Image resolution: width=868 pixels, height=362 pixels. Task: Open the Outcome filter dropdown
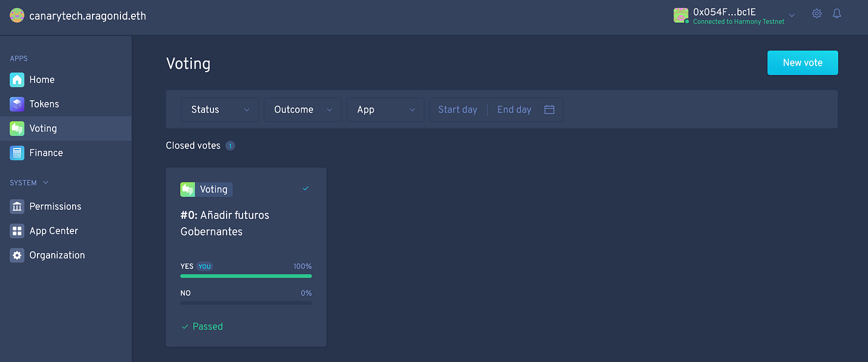point(303,110)
